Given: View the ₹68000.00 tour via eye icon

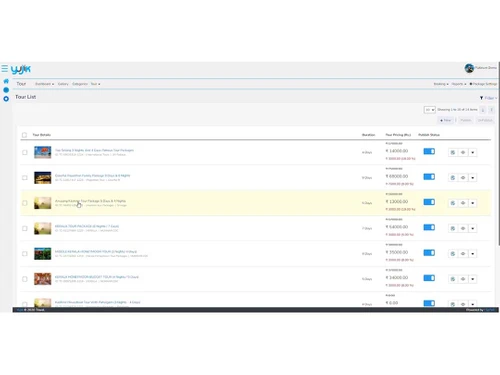Looking at the screenshot, I should 463,178.
